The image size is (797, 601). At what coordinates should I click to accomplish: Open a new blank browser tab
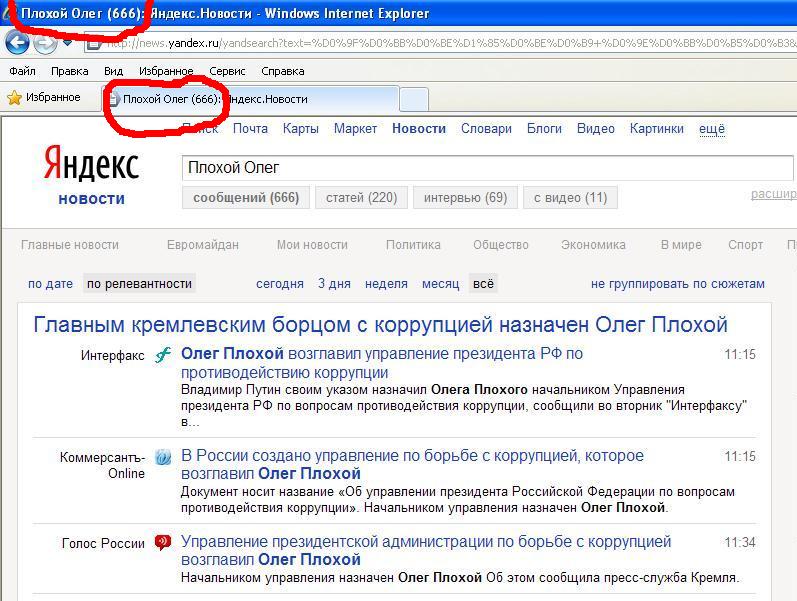(414, 99)
